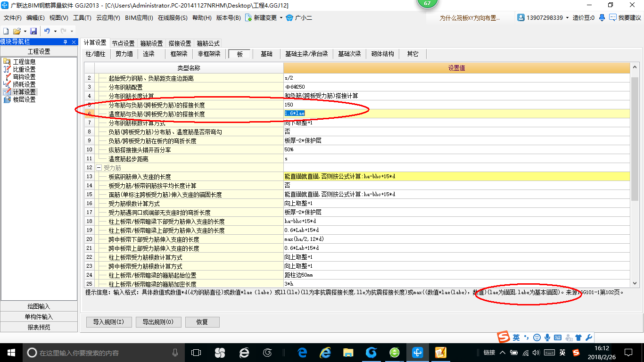
Task: Click the New file toolbar icon
Action: (6, 31)
